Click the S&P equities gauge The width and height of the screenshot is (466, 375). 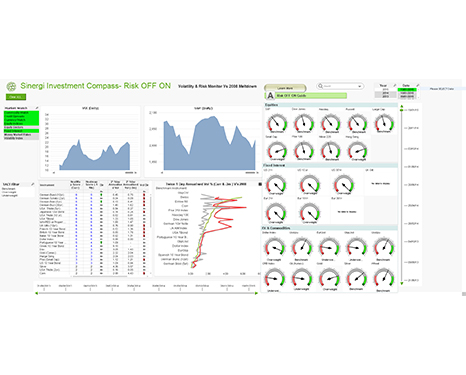(277, 123)
